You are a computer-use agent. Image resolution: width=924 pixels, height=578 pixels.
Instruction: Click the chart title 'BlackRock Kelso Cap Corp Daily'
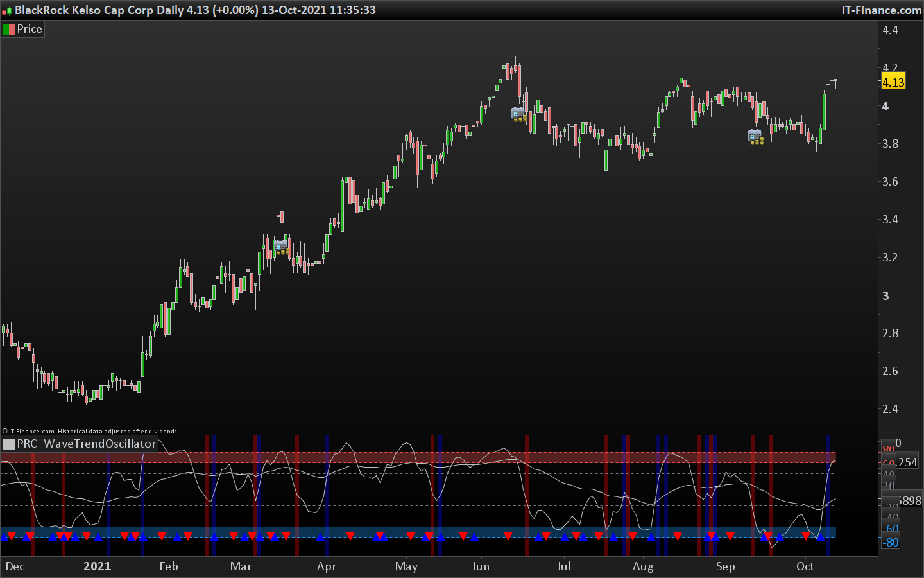99,10
